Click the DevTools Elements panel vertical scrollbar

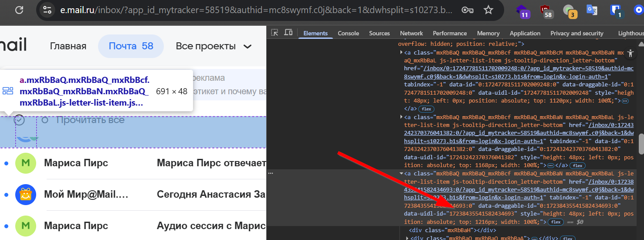(641, 144)
